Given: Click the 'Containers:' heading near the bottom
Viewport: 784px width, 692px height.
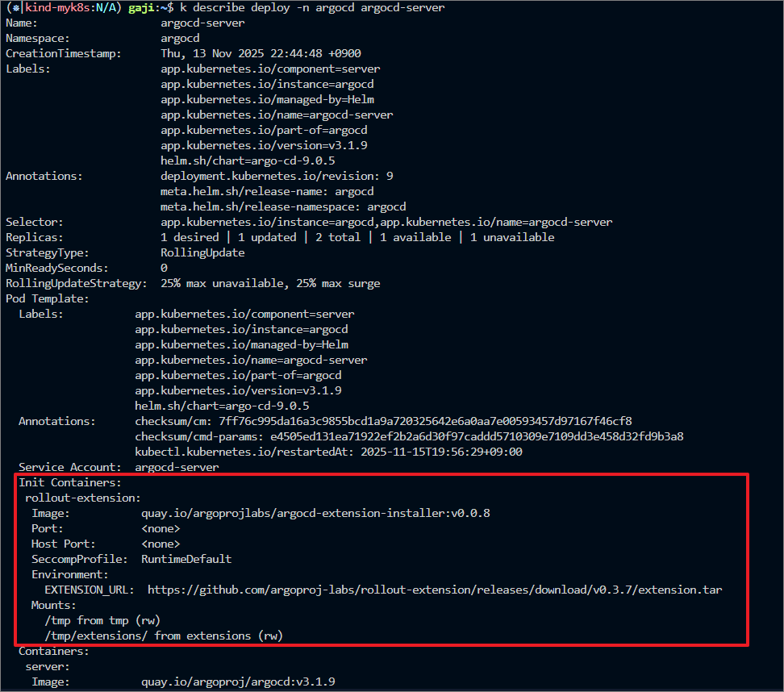Looking at the screenshot, I should (54, 652).
